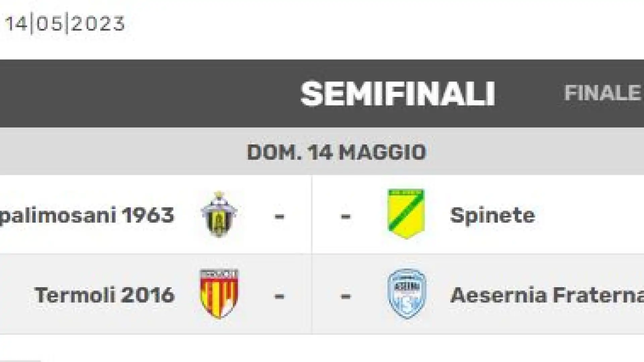Viewport: 644px width, 362px height.
Task: Click the home score dash for Termoli 2016
Action: tap(279, 296)
